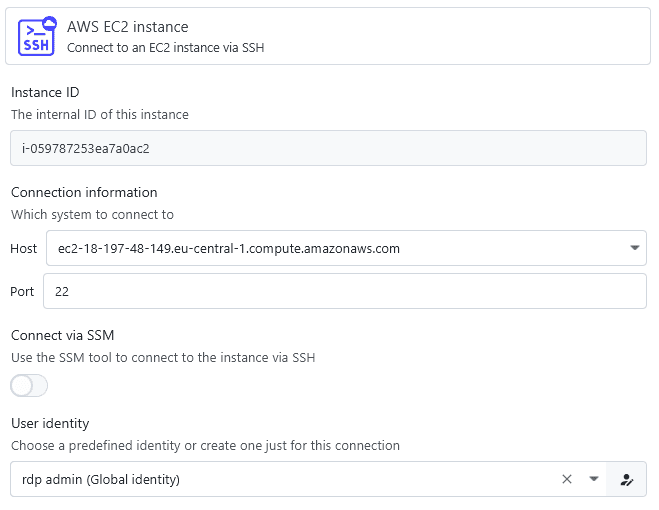The width and height of the screenshot is (659, 510).
Task: Click the Host label
Action: (24, 248)
